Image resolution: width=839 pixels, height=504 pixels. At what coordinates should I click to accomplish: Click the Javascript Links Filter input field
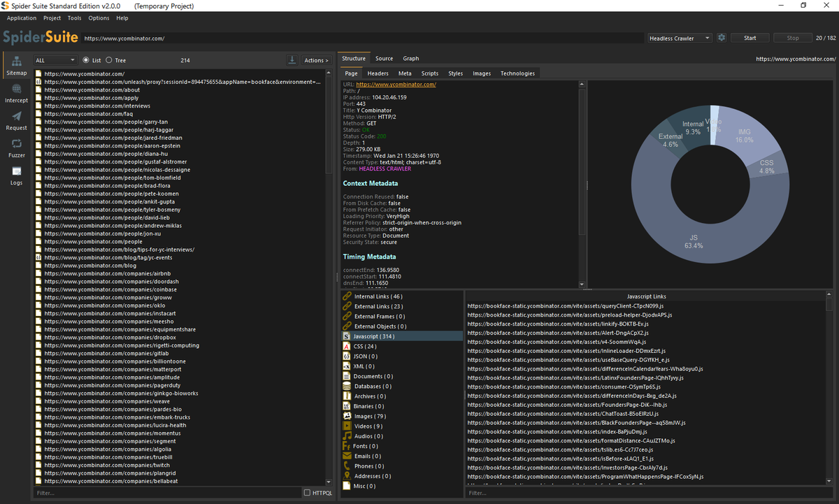click(x=649, y=493)
